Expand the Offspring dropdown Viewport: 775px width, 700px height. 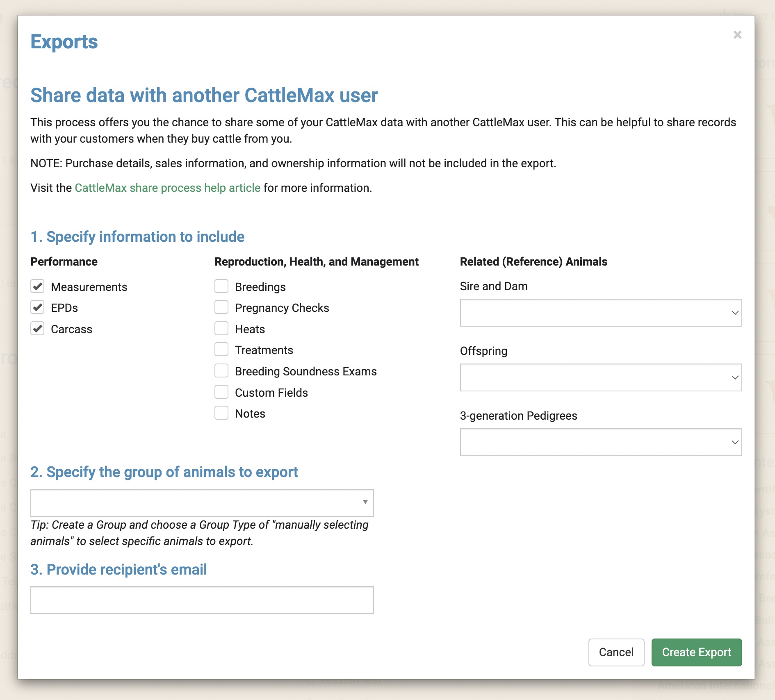pyautogui.click(x=601, y=377)
